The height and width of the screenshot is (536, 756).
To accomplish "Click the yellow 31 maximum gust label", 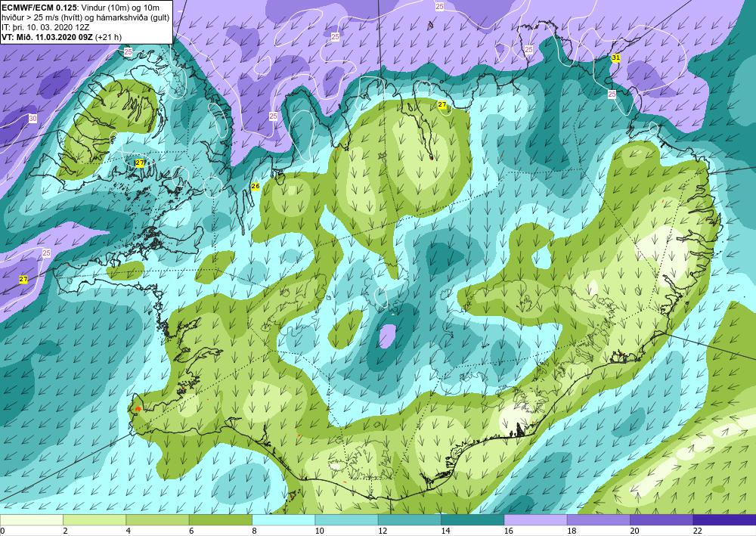I will (x=615, y=58).
